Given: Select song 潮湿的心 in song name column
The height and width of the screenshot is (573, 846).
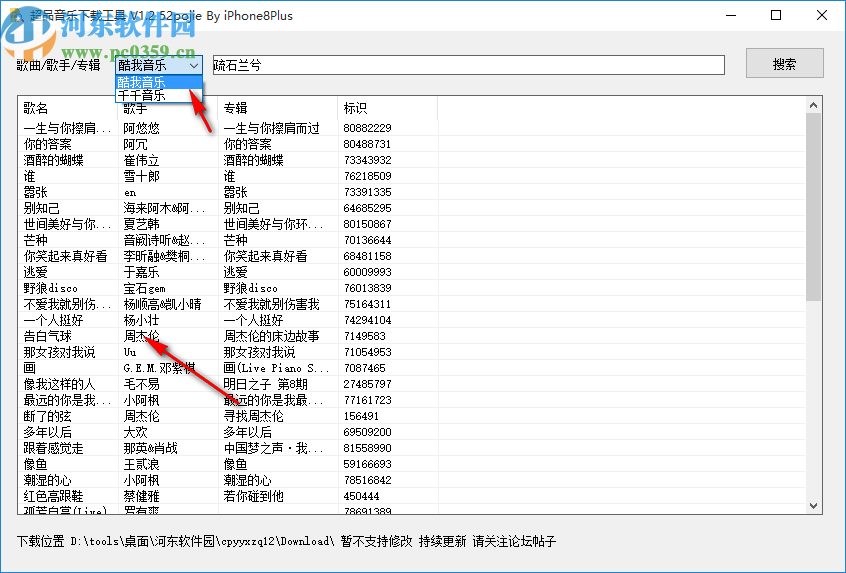Looking at the screenshot, I should coord(47,480).
